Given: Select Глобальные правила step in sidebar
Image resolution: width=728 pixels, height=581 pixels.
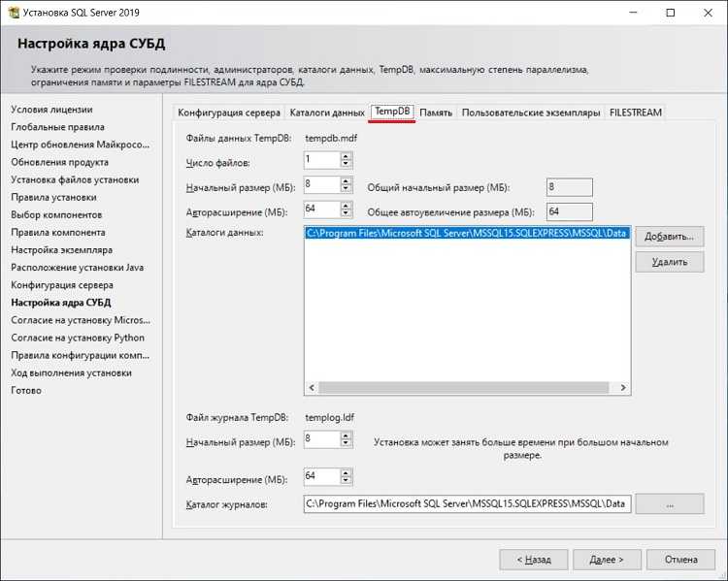Looking at the screenshot, I should pos(57,127).
